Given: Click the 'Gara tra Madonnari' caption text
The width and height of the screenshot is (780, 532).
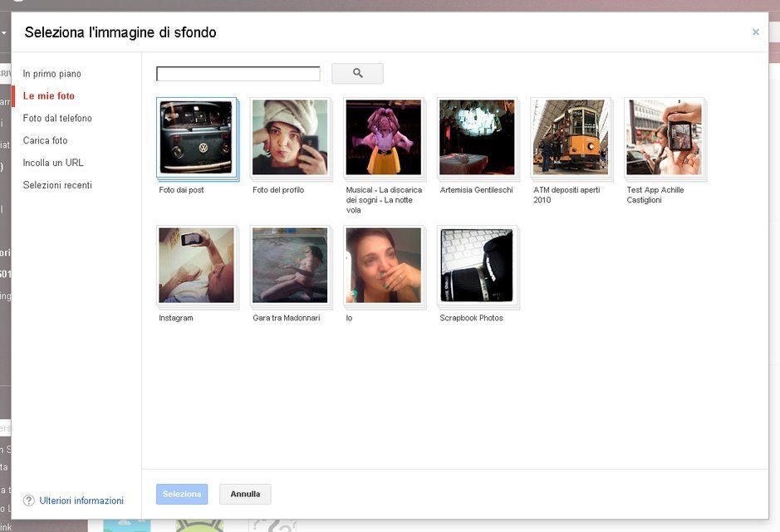Looking at the screenshot, I should [286, 318].
